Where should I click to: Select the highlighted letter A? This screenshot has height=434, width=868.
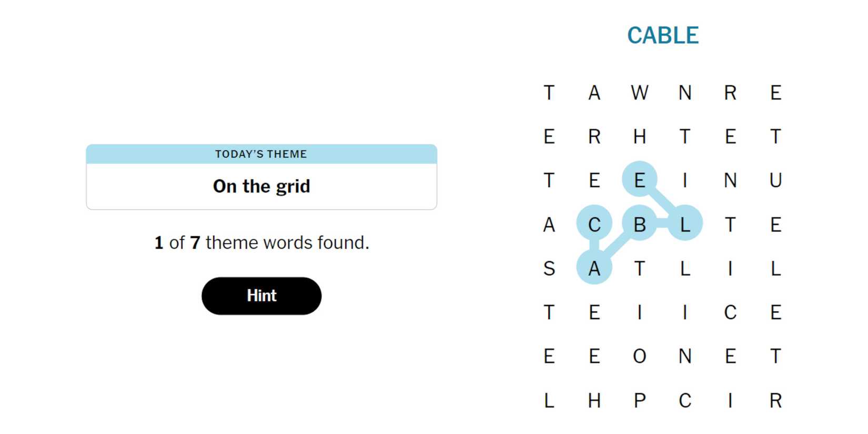594,269
